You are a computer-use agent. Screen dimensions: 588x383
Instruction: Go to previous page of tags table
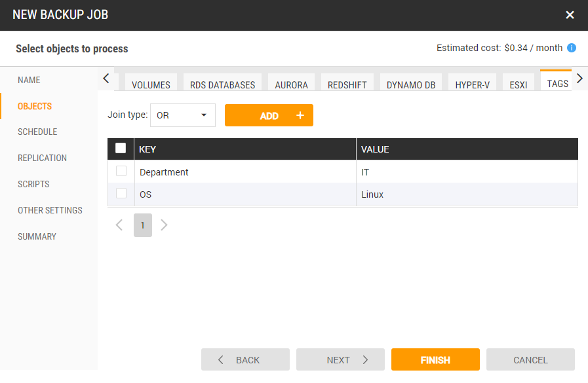(119, 225)
